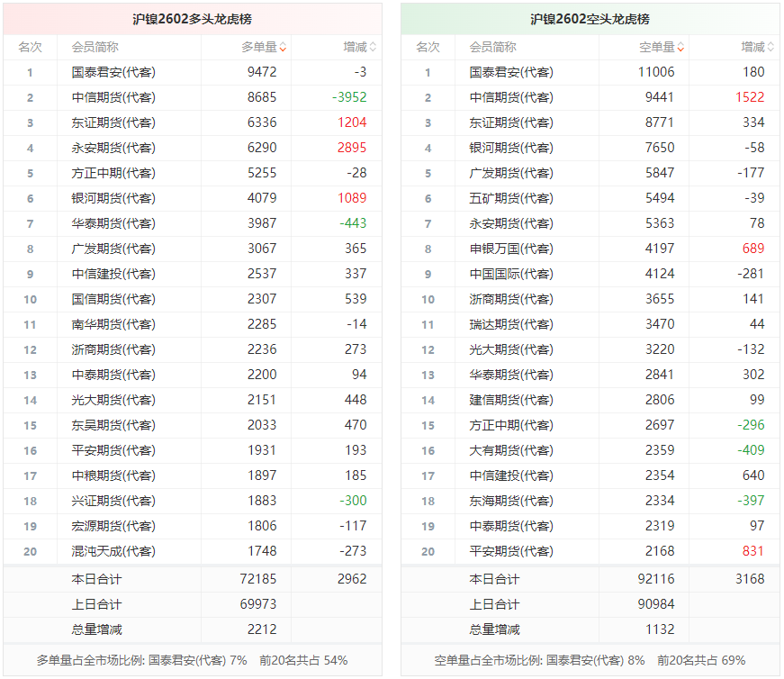
Task: Select 广发期货(代客) in long table row 8
Action: (113, 249)
